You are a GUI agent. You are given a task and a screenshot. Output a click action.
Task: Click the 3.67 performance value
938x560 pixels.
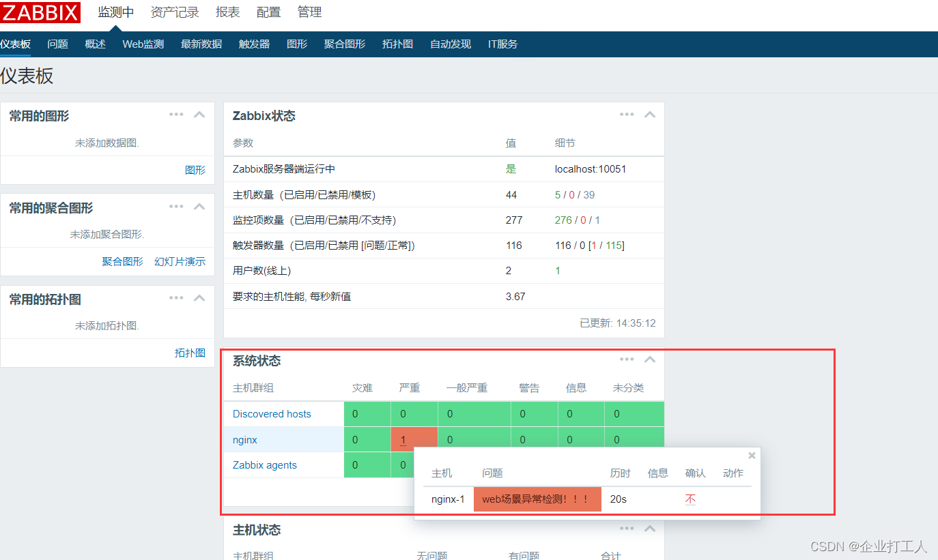click(x=515, y=297)
